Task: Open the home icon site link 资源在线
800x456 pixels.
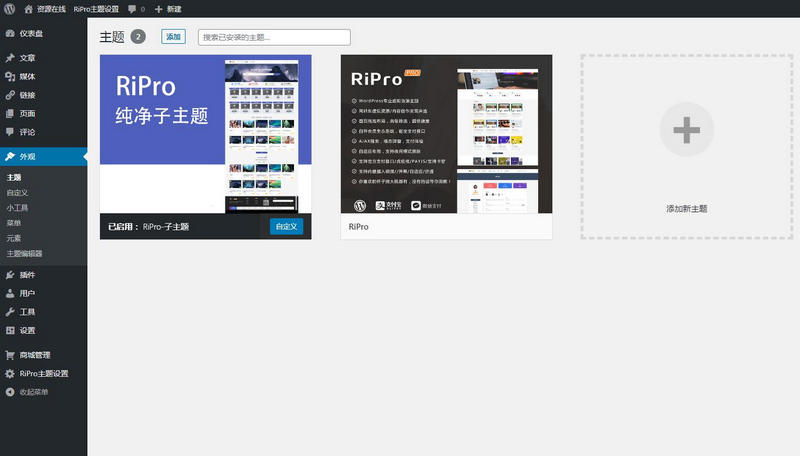Action: click(45, 9)
